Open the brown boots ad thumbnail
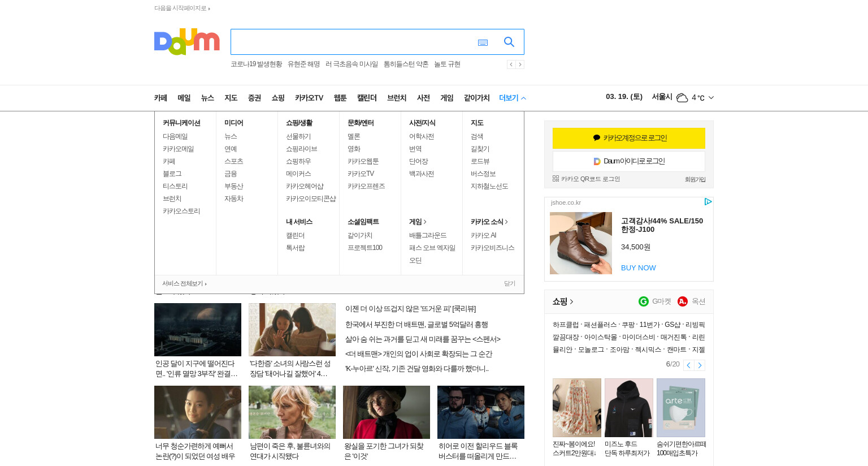The width and height of the screenshot is (868, 466). pos(581,243)
